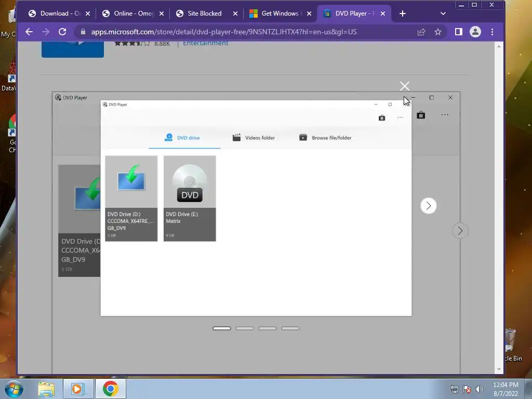Click the Chrome taskbar icon
Viewport: 532px width, 399px height.
pos(111,389)
